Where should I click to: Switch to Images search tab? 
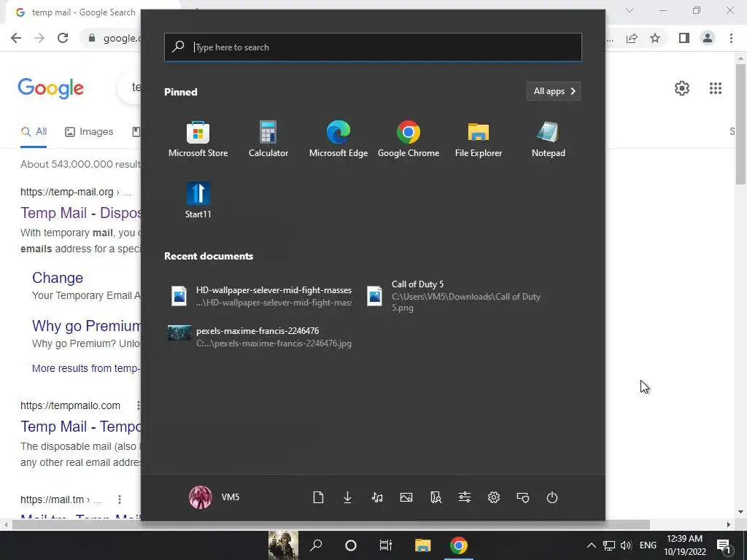pyautogui.click(x=89, y=132)
